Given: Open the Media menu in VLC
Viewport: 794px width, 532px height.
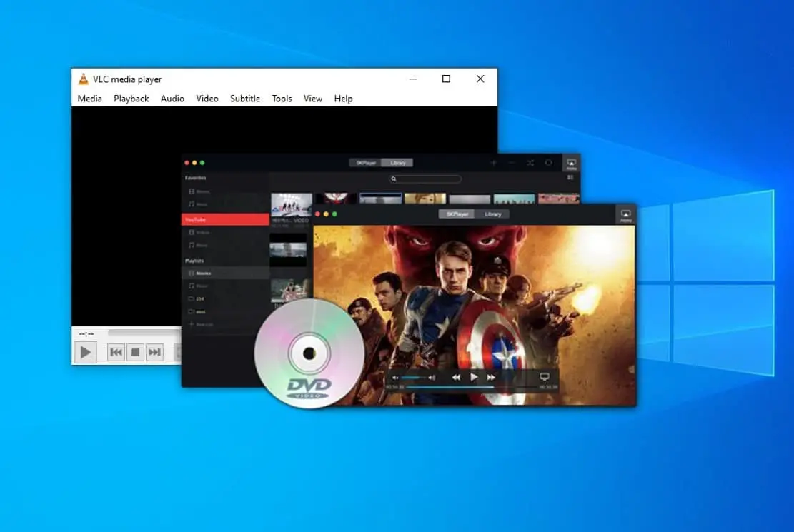Looking at the screenshot, I should (89, 99).
